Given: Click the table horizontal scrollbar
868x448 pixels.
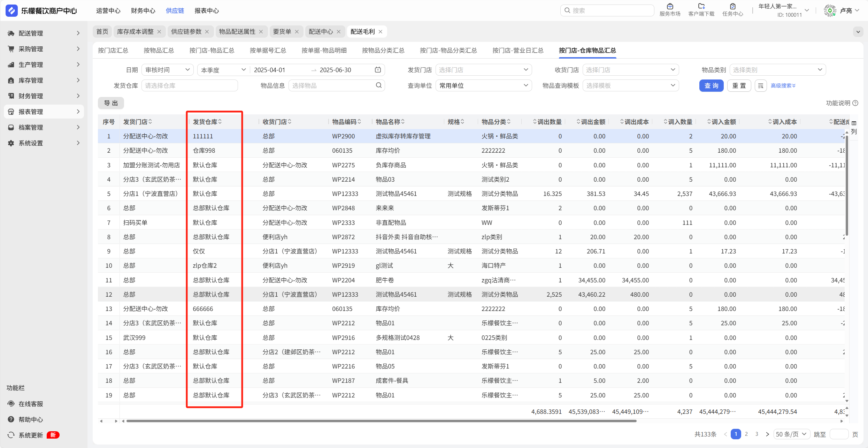Looking at the screenshot, I should pyautogui.click(x=382, y=421).
